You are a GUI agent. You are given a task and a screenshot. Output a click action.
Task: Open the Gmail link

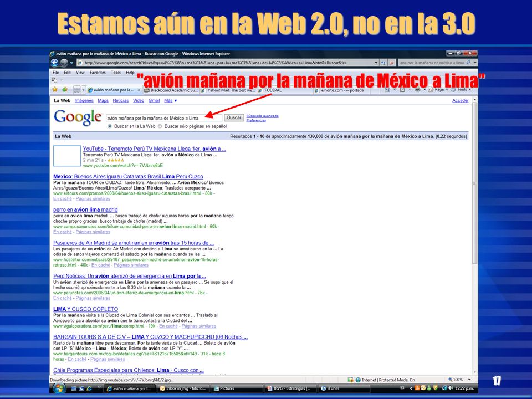click(154, 100)
